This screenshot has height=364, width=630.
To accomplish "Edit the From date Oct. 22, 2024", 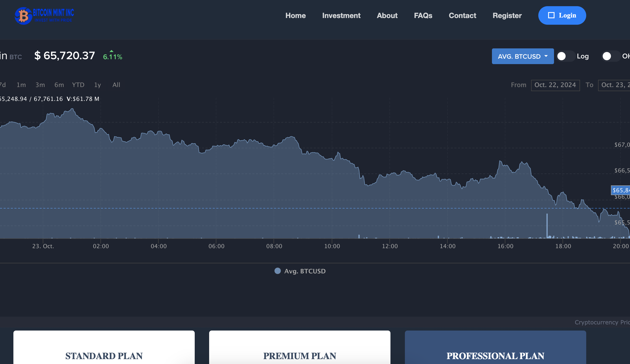I will pos(555,85).
